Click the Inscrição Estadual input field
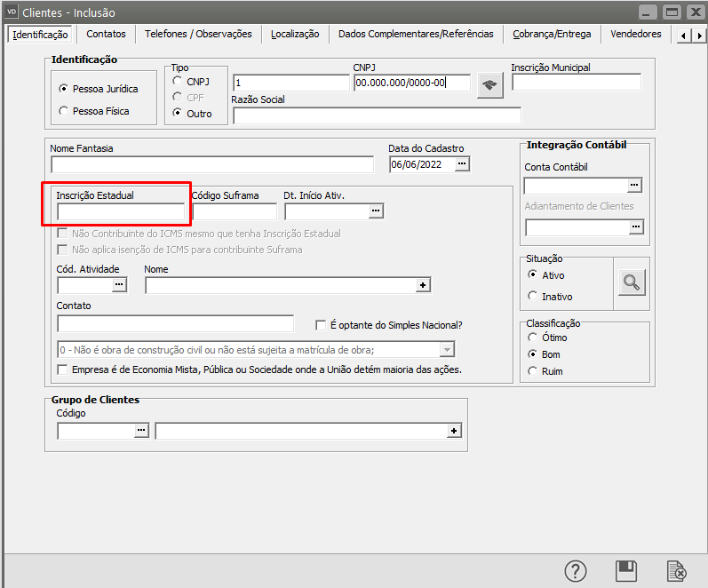 click(x=121, y=211)
